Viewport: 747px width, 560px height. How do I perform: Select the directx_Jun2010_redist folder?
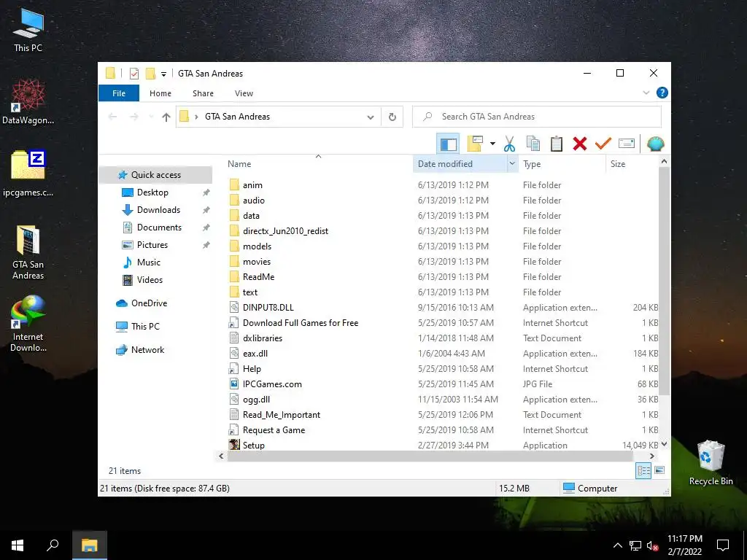coord(285,231)
